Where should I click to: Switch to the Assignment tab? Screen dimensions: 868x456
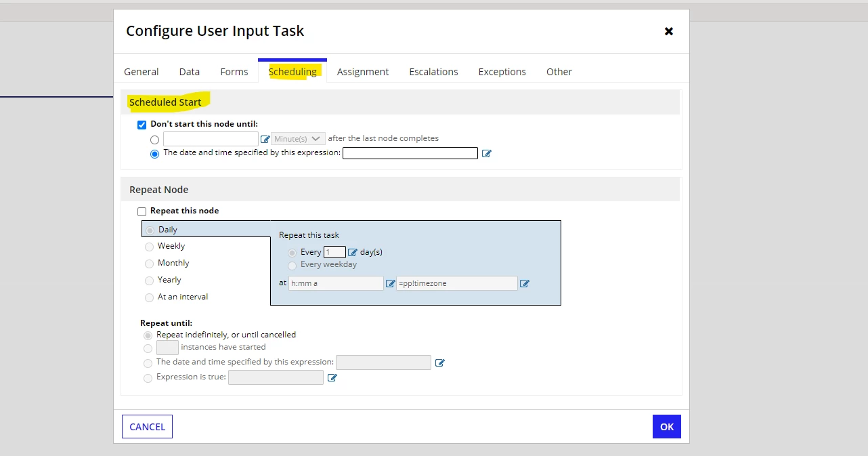coord(363,72)
